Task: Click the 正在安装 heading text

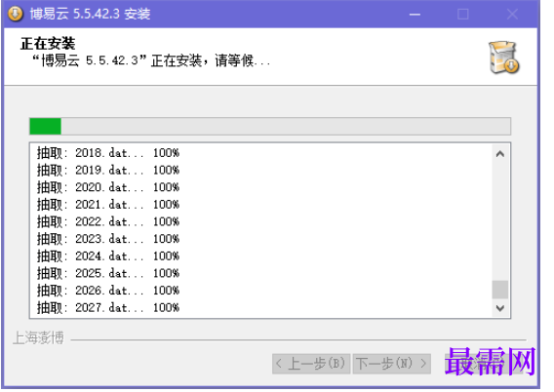Action: [48, 44]
